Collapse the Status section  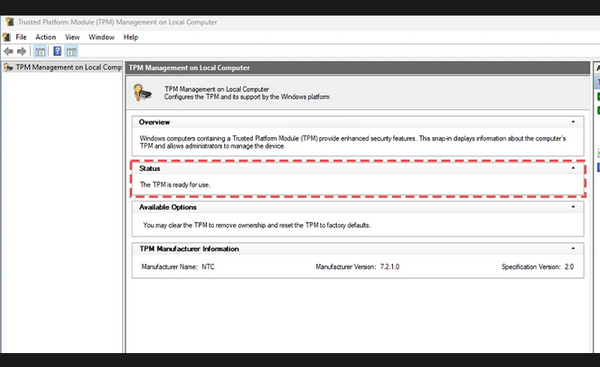tap(573, 168)
